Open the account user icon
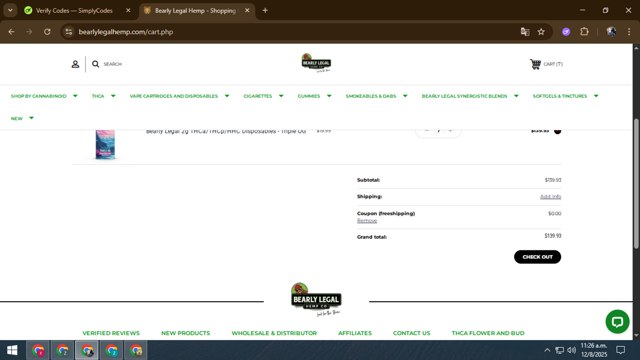 tap(75, 64)
